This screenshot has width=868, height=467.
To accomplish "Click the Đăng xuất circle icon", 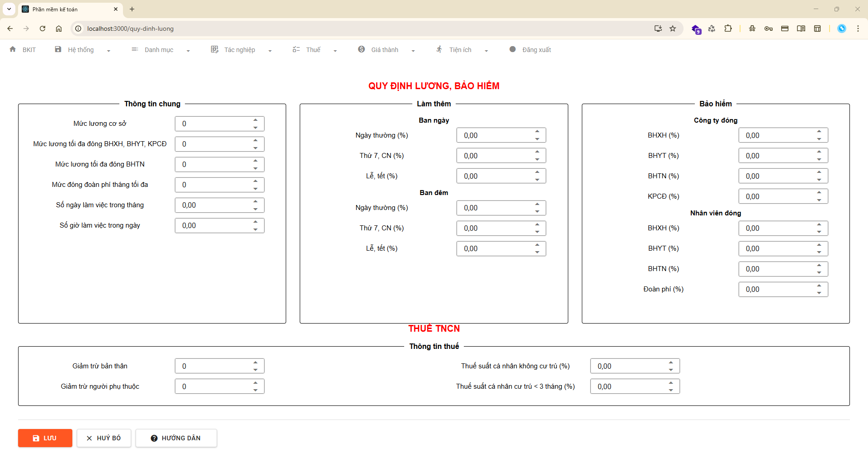I will pos(512,49).
